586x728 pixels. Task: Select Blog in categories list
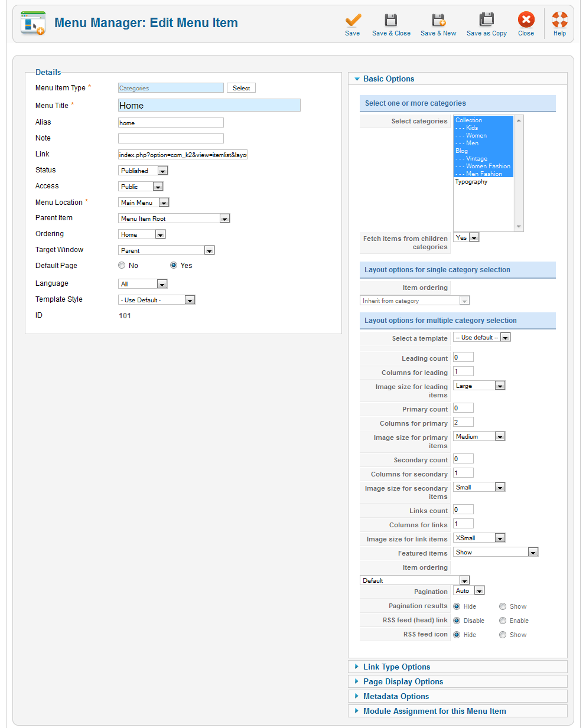(x=484, y=151)
